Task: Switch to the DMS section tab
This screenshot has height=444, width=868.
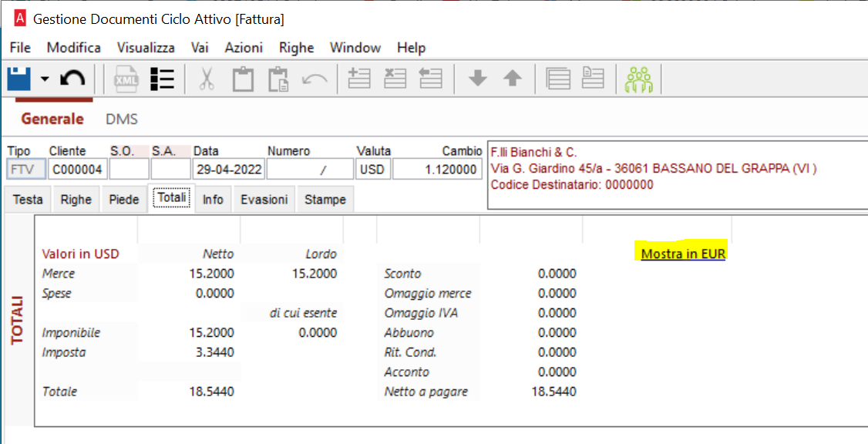Action: (122, 119)
